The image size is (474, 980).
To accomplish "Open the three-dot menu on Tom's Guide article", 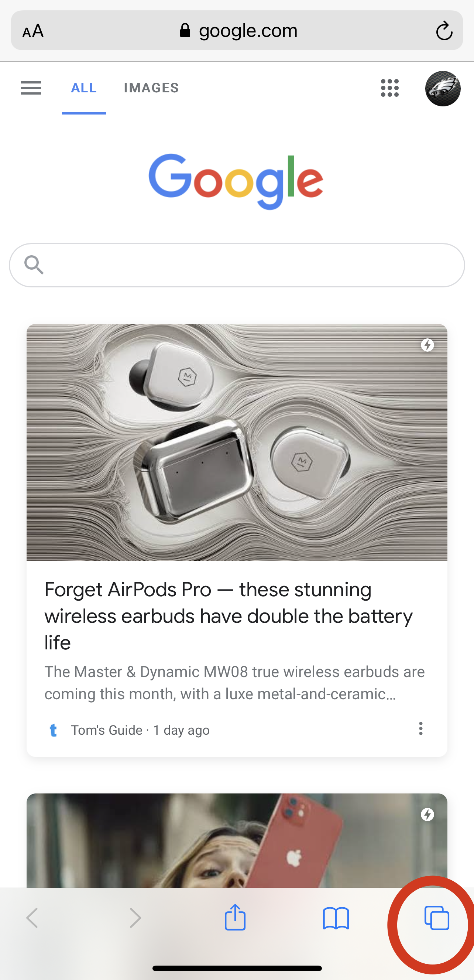I will click(x=420, y=728).
